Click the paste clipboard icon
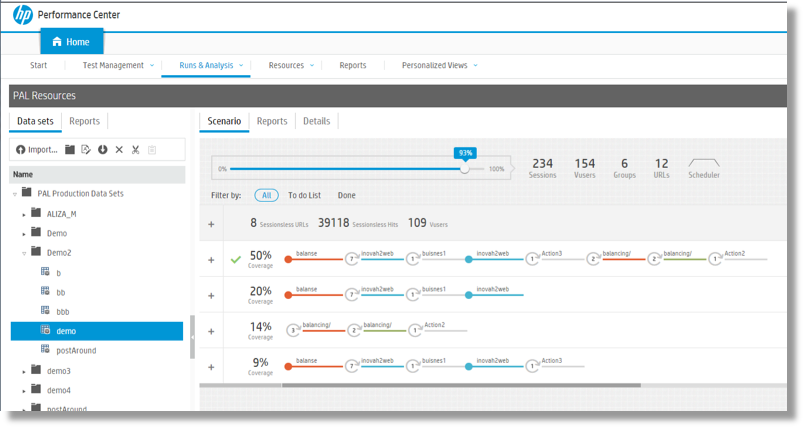This screenshot has width=805, height=429. pos(152,149)
